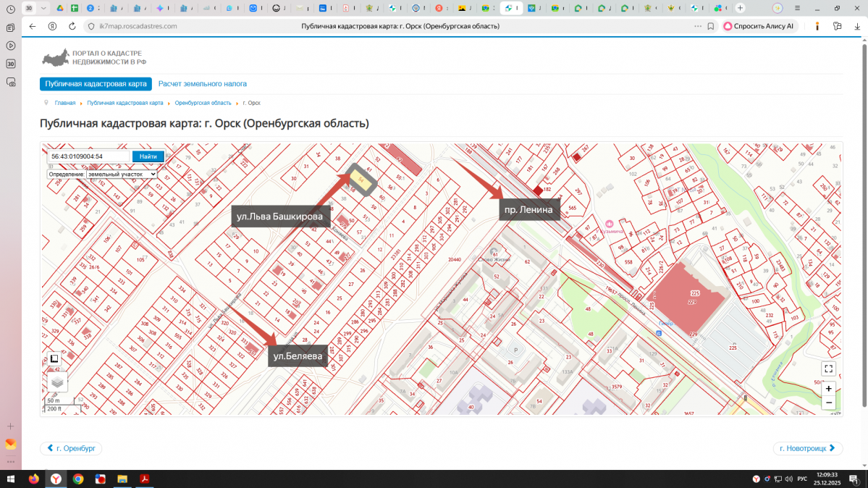Bookmark this page in address bar
868x488 pixels.
click(710, 26)
